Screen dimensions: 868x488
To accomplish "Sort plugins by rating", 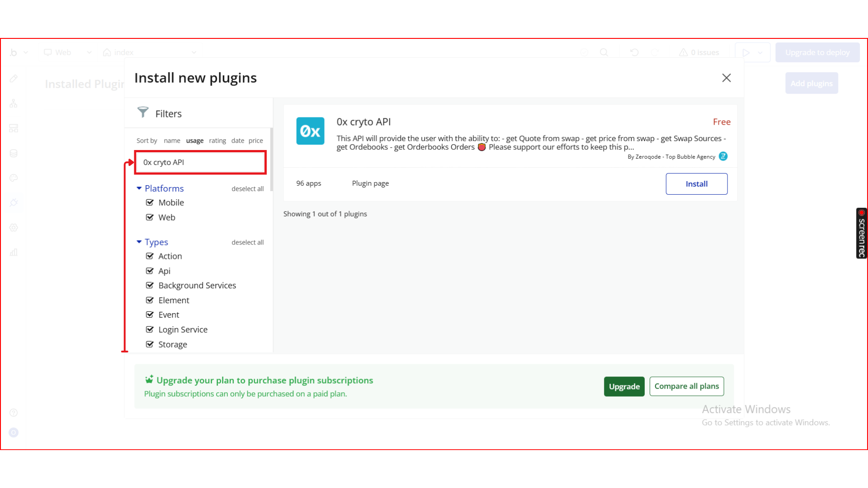I will click(x=217, y=141).
